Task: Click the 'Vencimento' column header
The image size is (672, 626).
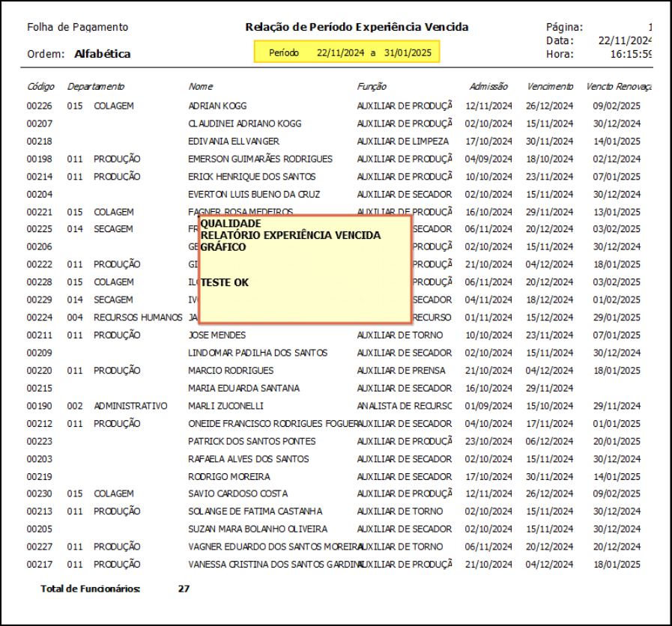Action: (x=550, y=87)
